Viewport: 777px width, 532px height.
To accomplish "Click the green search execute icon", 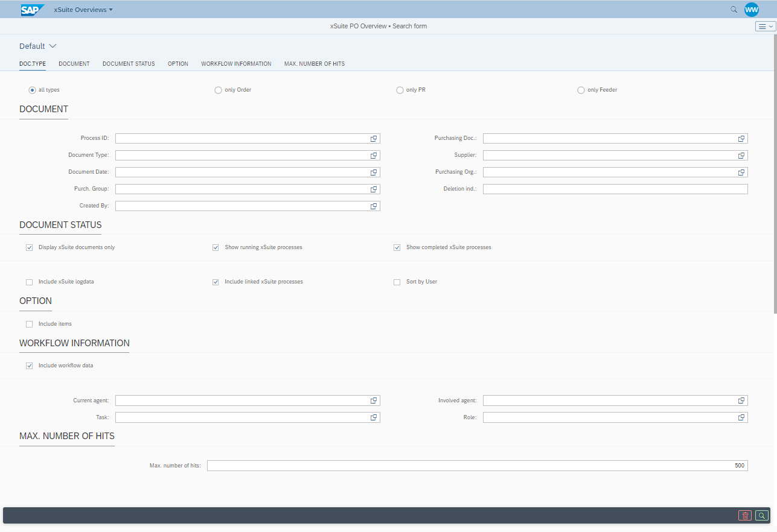I will pyautogui.click(x=762, y=515).
